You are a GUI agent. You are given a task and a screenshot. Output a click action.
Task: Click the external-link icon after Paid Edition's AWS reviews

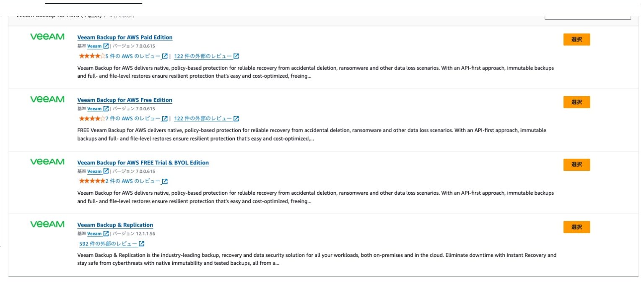166,55
